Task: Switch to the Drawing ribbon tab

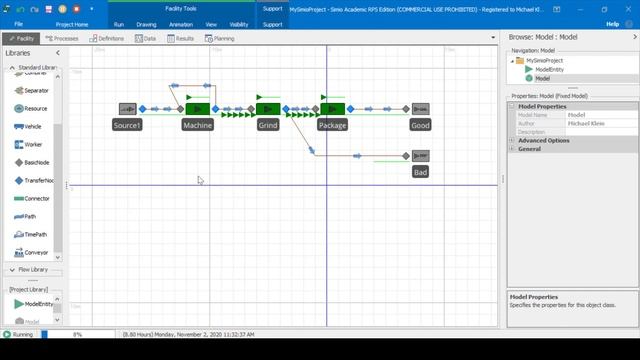Action: click(146, 24)
